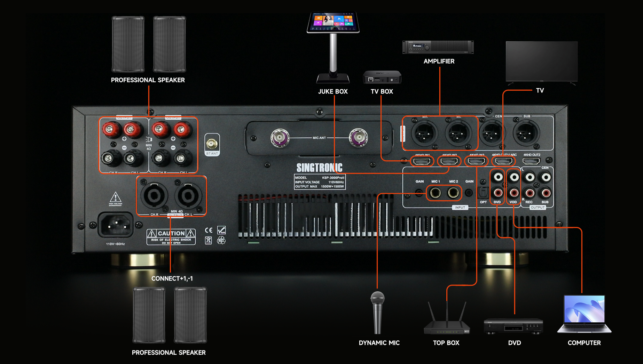Click the TV BOX label
The width and height of the screenshot is (643, 364).
click(382, 91)
